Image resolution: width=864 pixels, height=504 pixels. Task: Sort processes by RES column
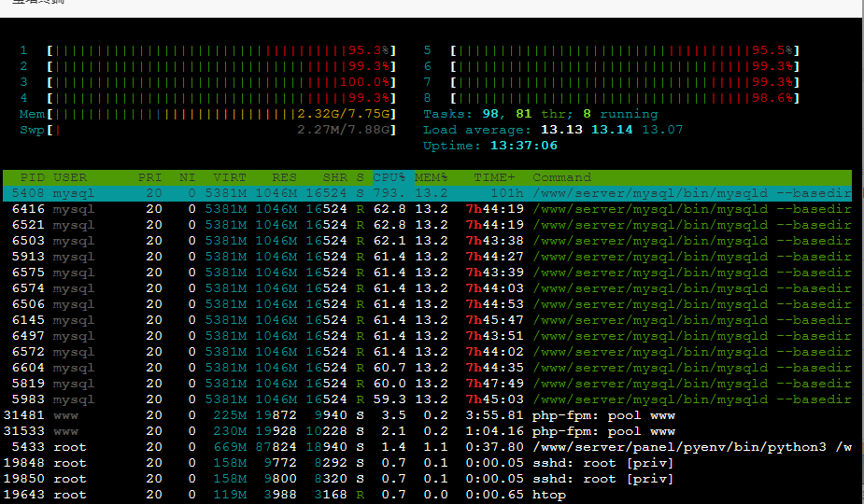point(284,177)
